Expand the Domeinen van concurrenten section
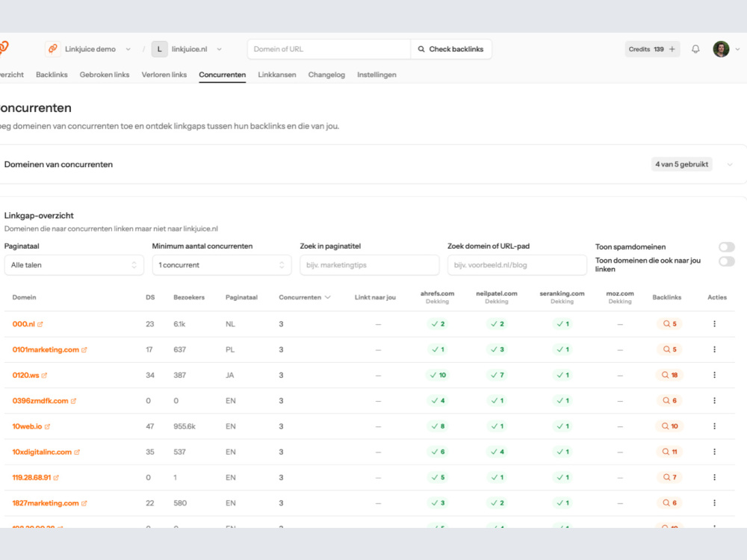 point(729,164)
